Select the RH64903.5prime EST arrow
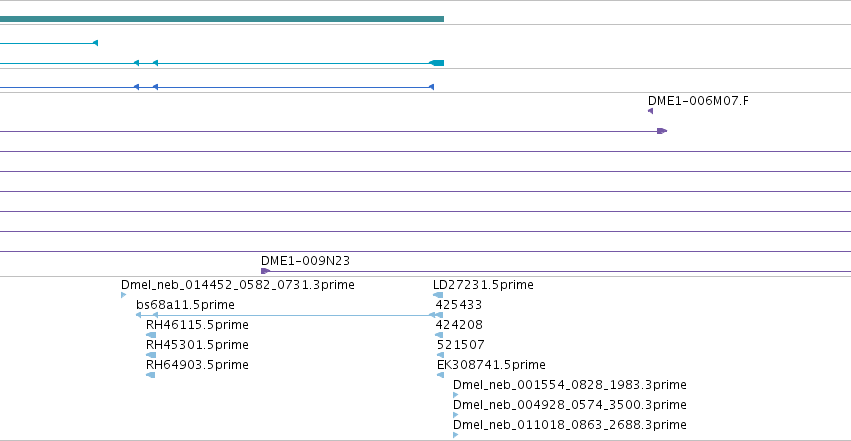The image size is (851, 441). pos(151,375)
